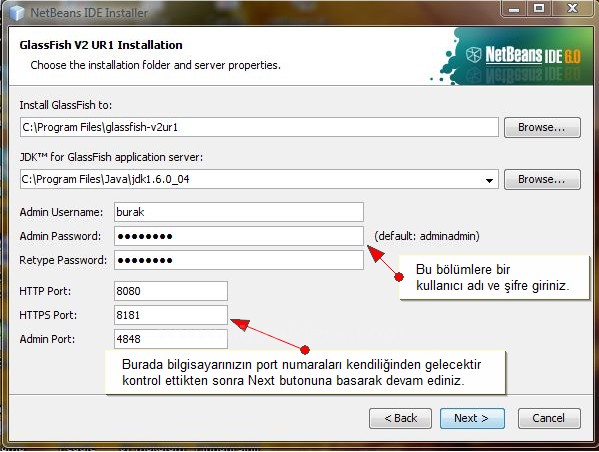
Task: Click the Browse button for JDK location
Action: [x=542, y=179]
